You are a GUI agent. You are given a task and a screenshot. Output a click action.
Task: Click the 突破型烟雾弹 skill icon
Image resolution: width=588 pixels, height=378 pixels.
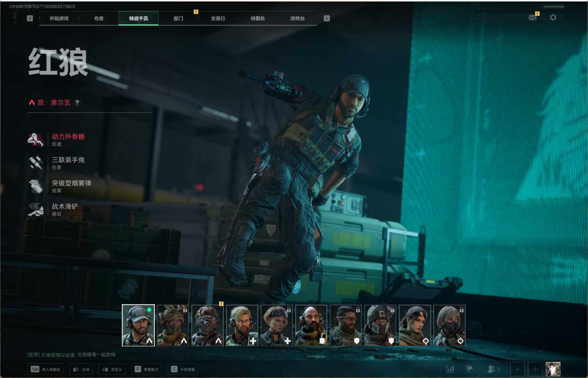click(36, 186)
